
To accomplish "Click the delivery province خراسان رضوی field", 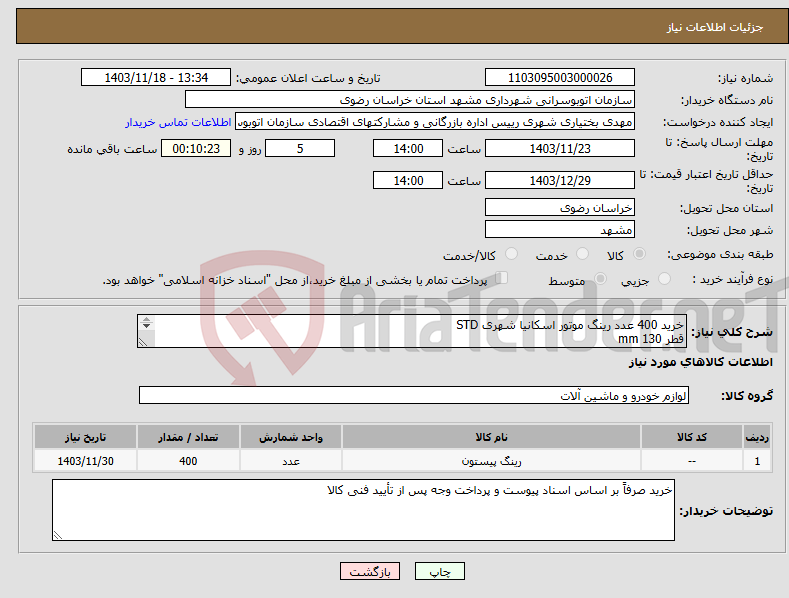I will click(x=560, y=207).
